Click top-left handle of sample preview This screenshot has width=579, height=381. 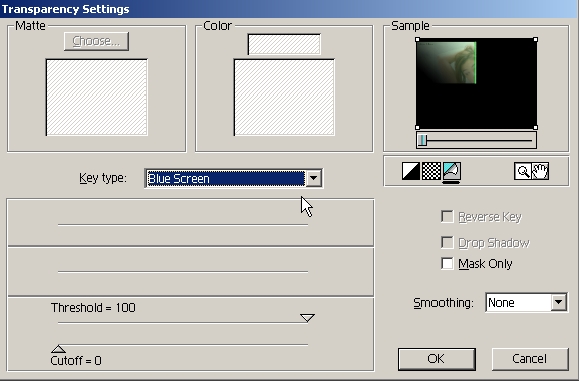(417, 40)
